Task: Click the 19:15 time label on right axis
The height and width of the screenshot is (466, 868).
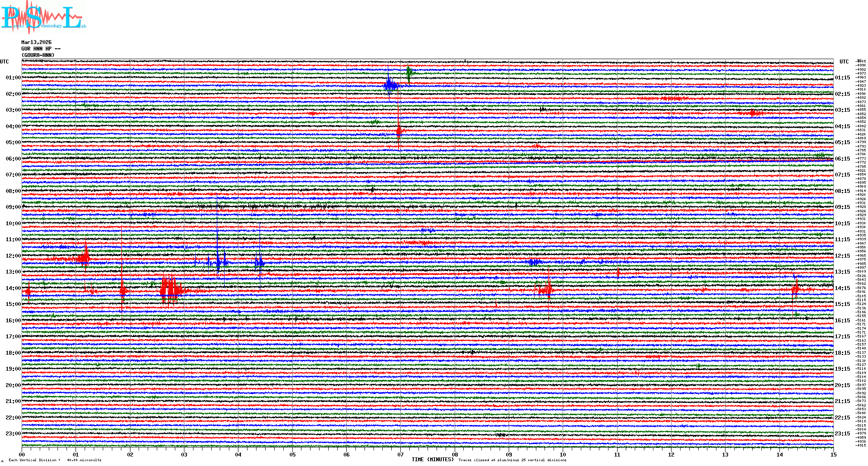Action: pos(842,369)
